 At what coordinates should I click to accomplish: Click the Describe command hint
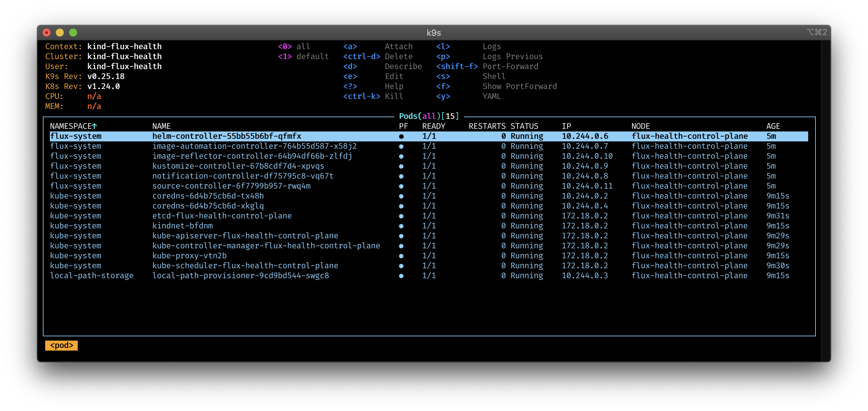pyautogui.click(x=403, y=66)
